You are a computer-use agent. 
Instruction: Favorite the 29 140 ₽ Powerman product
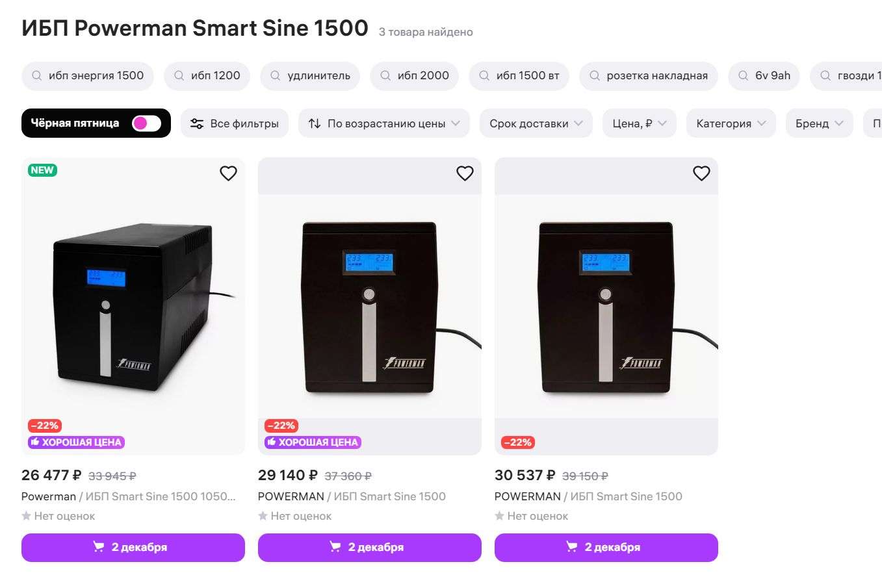(x=465, y=173)
